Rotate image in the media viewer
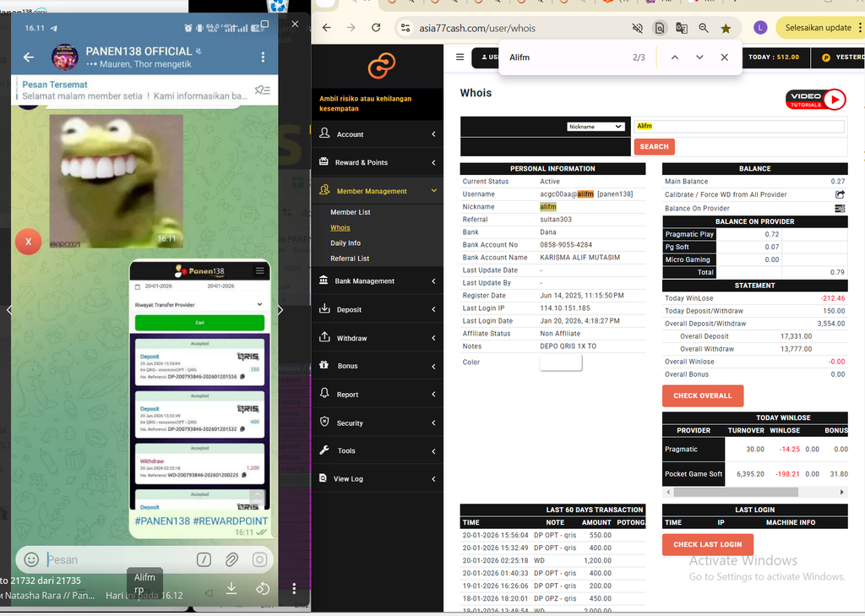This screenshot has width=865, height=616. [x=263, y=588]
